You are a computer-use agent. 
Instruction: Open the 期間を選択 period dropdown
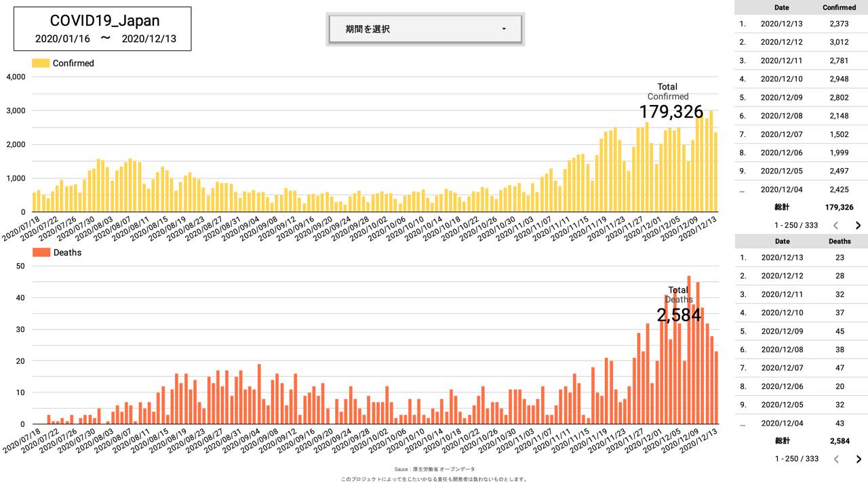click(x=425, y=29)
